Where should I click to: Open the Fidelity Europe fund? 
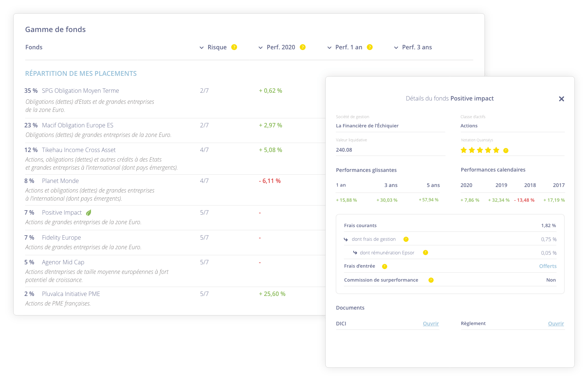[x=62, y=237]
